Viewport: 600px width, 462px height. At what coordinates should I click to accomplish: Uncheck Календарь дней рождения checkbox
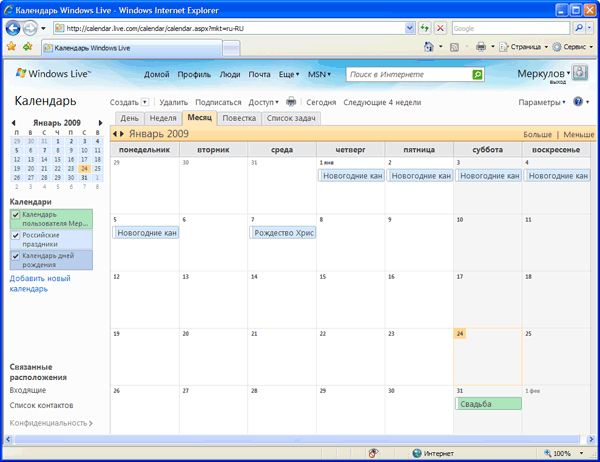click(16, 256)
